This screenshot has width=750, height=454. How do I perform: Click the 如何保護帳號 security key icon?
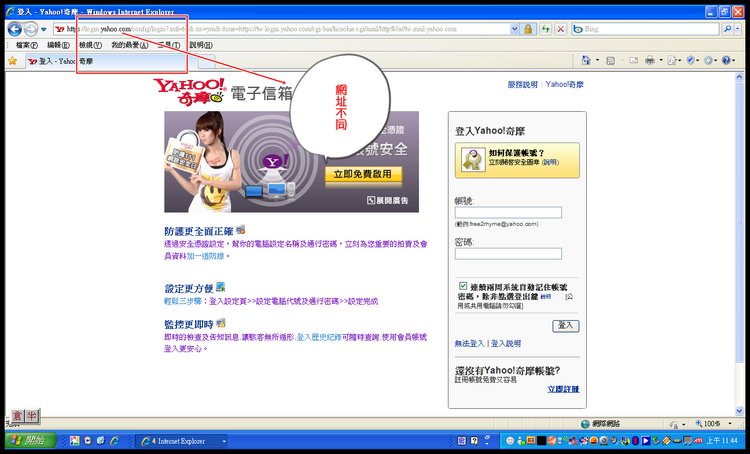(473, 160)
